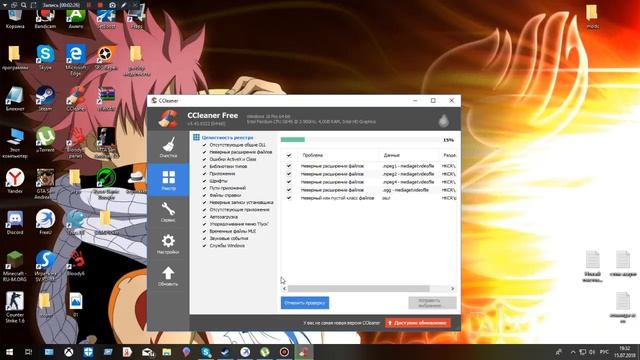
Task: Toggle Шрифты checkbox
Action: 204,181
